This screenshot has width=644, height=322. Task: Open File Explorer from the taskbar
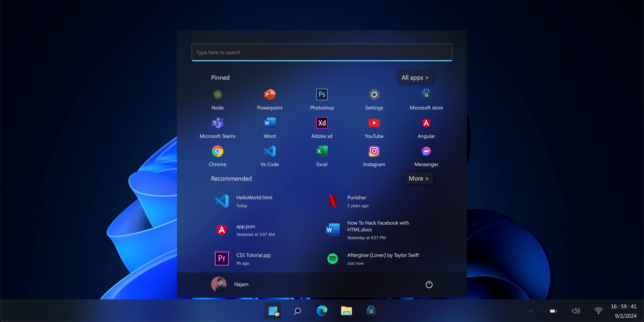[346, 311]
